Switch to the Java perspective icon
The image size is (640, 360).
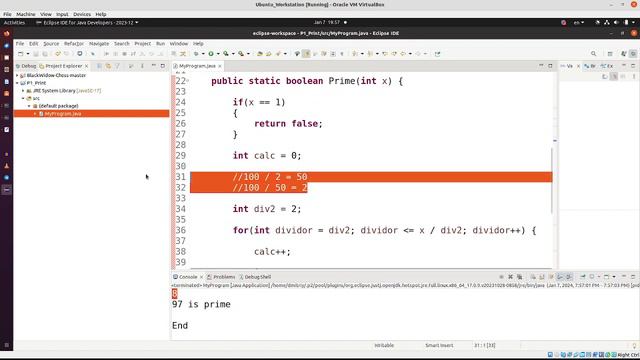[624, 54]
